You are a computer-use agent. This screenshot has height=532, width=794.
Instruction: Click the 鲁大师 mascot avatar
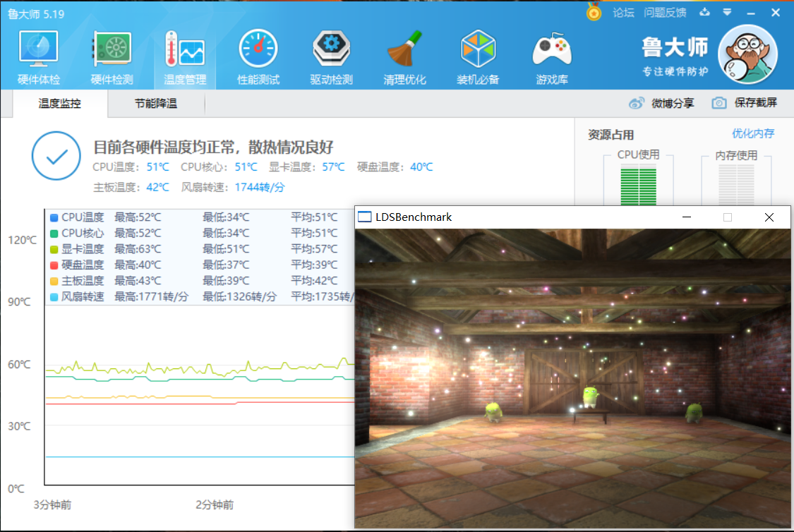tap(748, 54)
